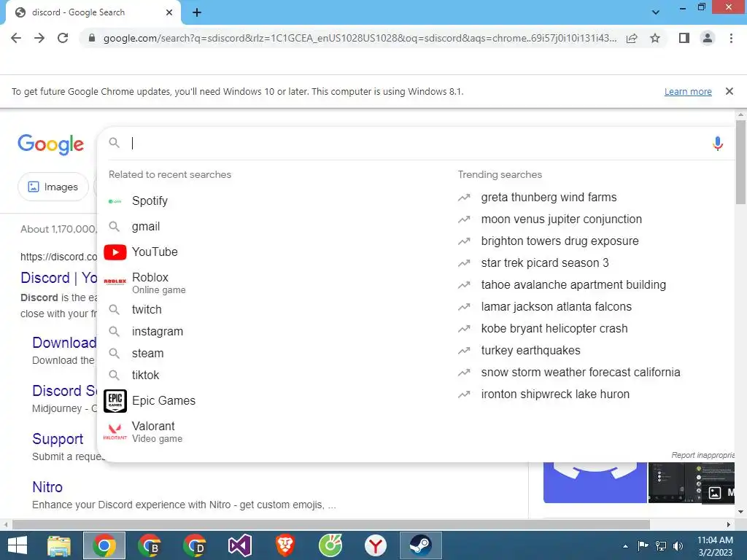Image resolution: width=747 pixels, height=560 pixels.
Task: Go forward to the next page
Action: (x=39, y=38)
